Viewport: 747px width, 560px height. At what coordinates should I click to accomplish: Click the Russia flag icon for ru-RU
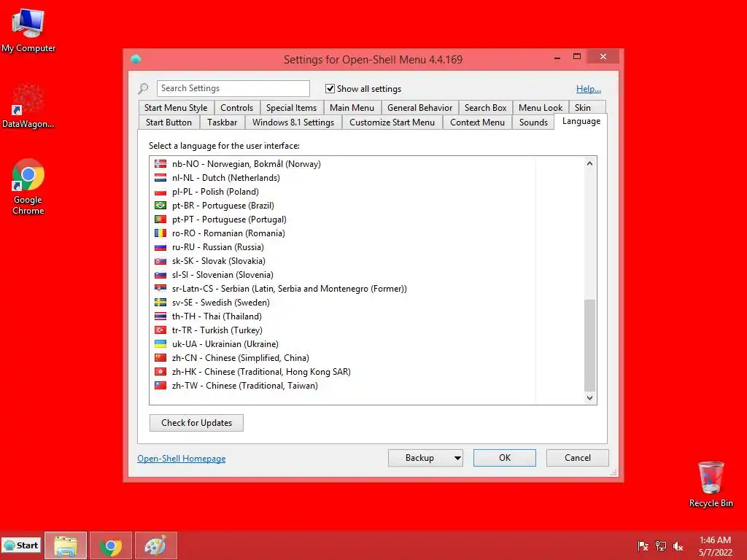pos(160,246)
